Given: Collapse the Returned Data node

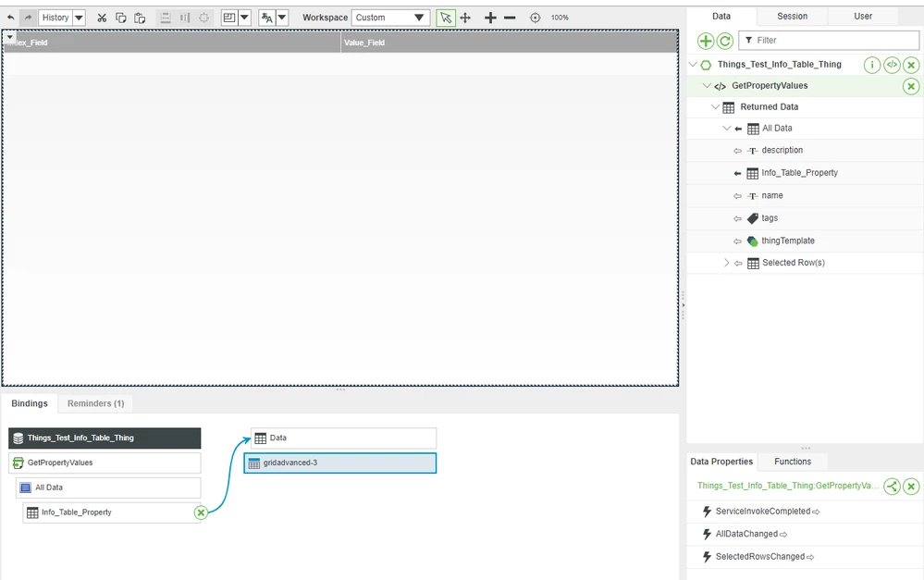Looking at the screenshot, I should 715,106.
